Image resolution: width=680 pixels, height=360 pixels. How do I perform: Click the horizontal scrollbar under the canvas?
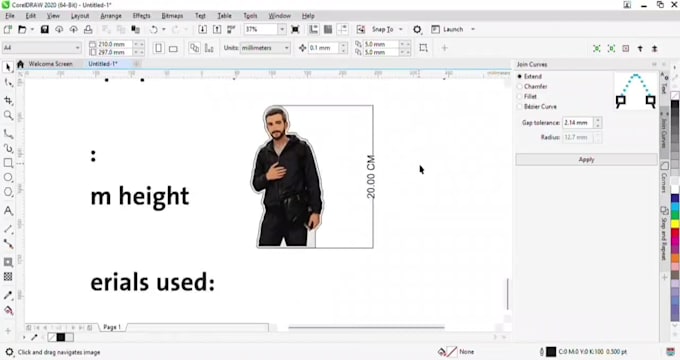click(366, 327)
